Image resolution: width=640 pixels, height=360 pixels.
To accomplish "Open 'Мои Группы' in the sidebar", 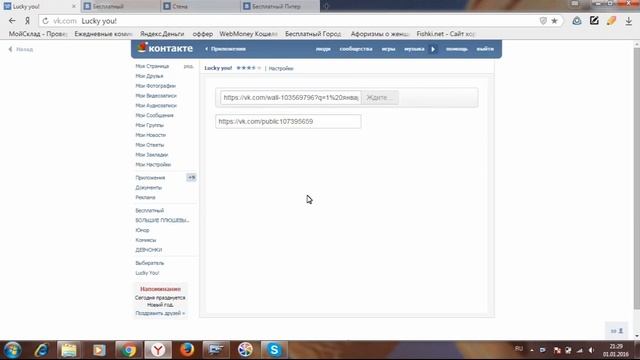I will tap(149, 125).
